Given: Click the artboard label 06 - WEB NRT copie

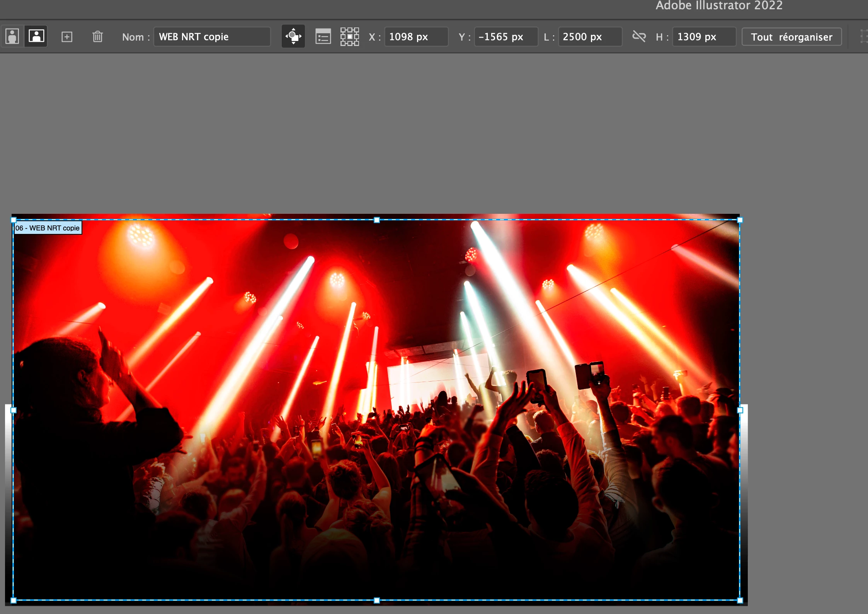Looking at the screenshot, I should (48, 228).
